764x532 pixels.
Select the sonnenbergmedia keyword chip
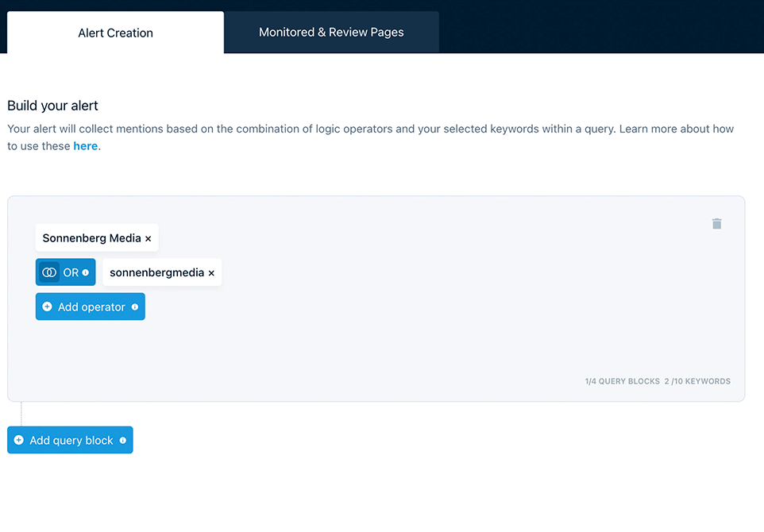point(162,272)
